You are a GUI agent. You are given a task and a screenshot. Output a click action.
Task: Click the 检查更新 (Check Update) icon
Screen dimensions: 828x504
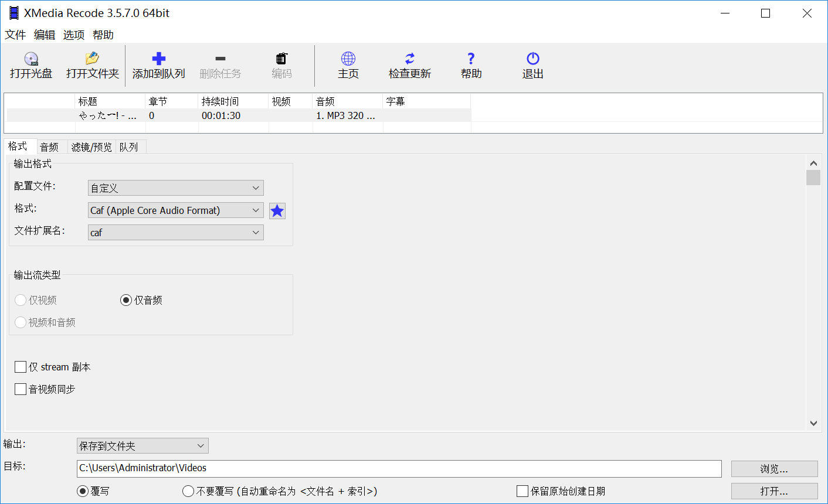pyautogui.click(x=409, y=64)
